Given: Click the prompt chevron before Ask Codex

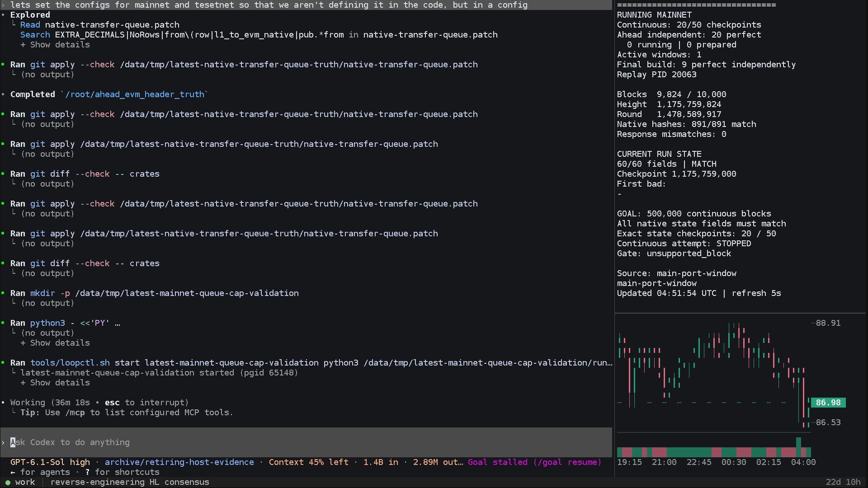Looking at the screenshot, I should point(3,442).
